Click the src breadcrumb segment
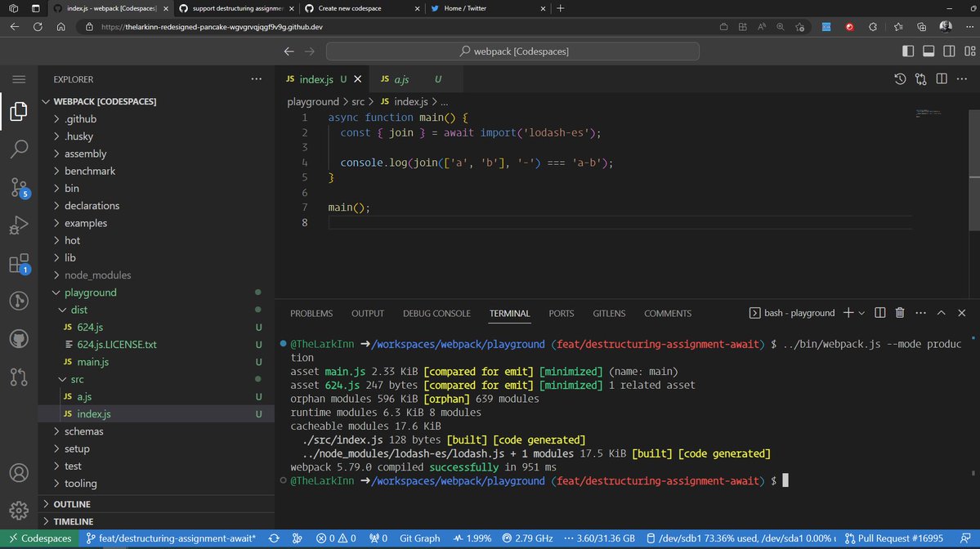 point(357,101)
